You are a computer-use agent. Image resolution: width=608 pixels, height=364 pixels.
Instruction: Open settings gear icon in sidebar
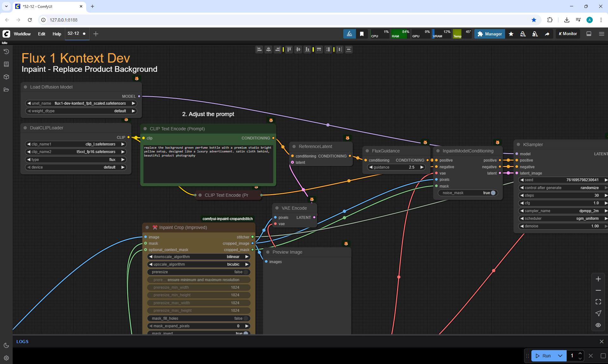point(6,358)
